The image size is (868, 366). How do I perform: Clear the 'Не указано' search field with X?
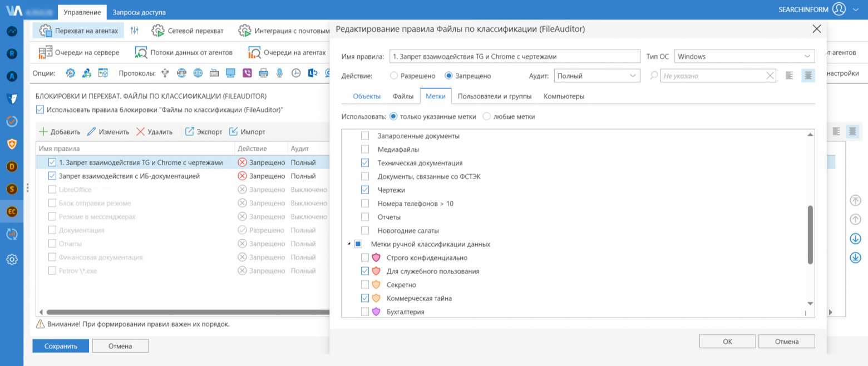click(770, 76)
